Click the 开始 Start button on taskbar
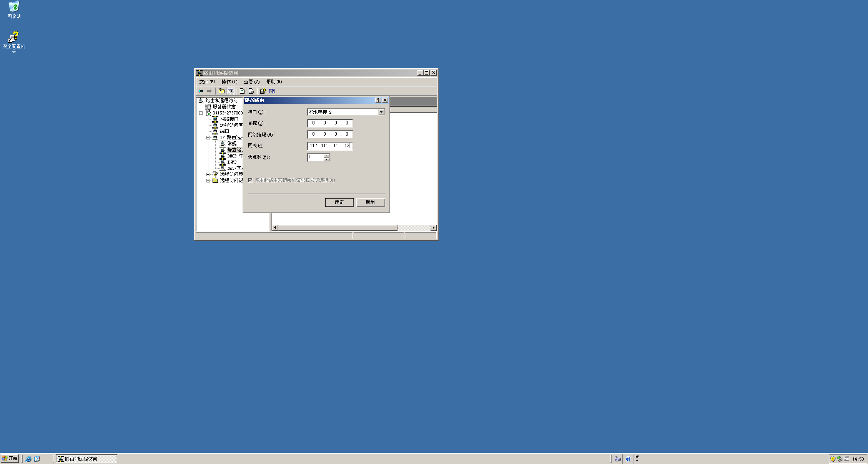Viewport: 868px width, 464px height. pyautogui.click(x=10, y=458)
